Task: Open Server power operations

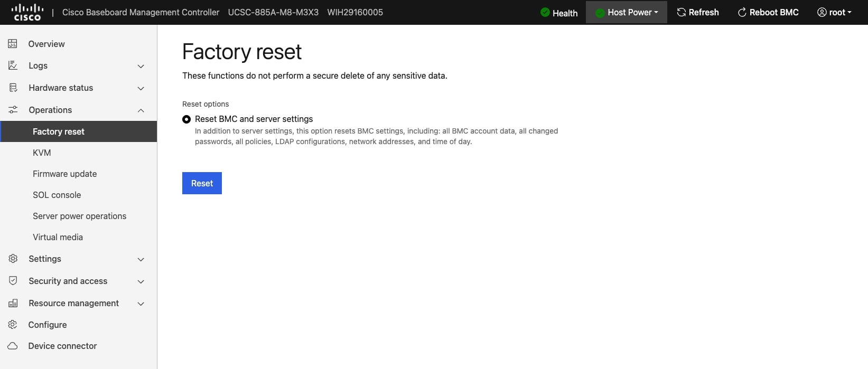Action: pos(78,216)
